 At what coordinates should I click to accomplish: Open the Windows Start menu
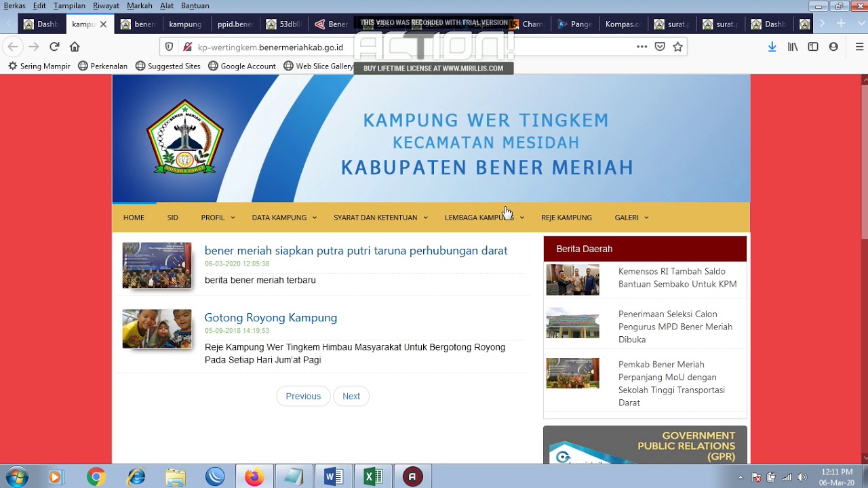(17, 477)
